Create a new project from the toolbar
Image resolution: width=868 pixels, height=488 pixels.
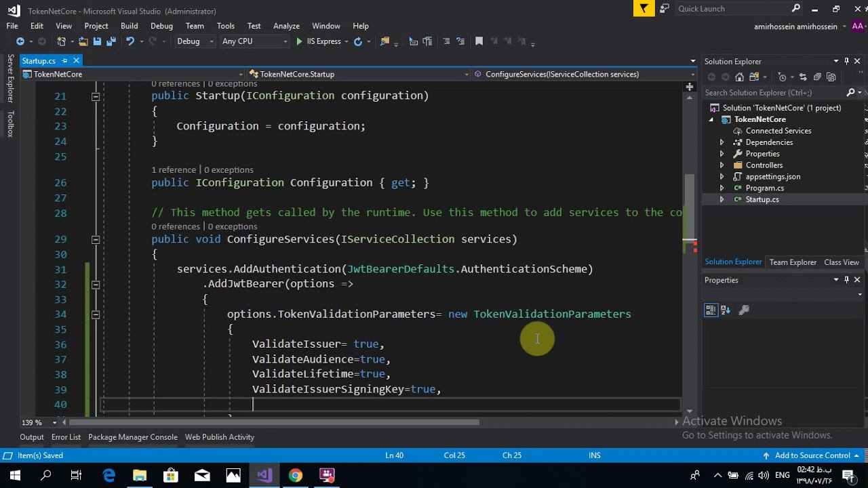coord(61,41)
